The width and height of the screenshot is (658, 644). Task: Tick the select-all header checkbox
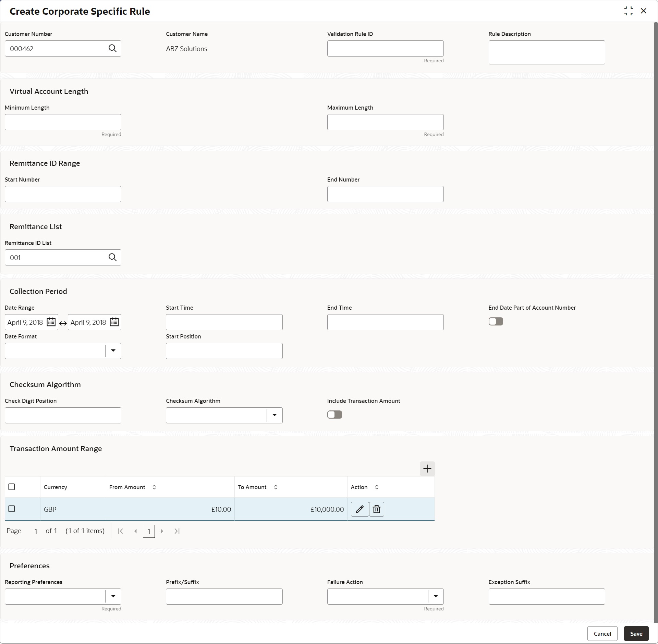click(12, 487)
